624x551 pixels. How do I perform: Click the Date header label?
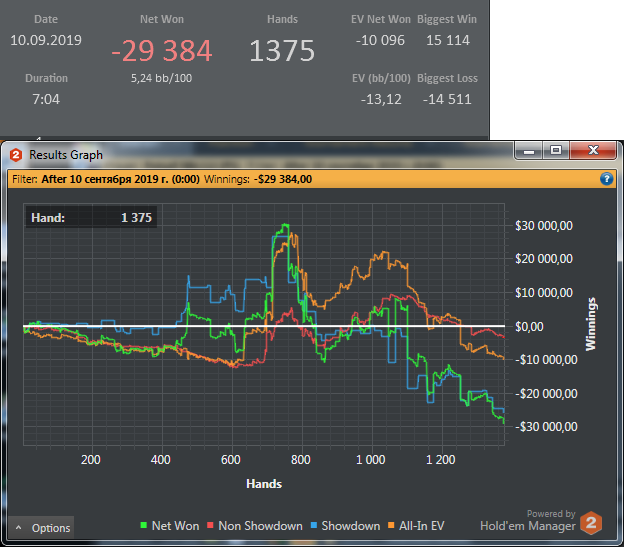(46, 19)
